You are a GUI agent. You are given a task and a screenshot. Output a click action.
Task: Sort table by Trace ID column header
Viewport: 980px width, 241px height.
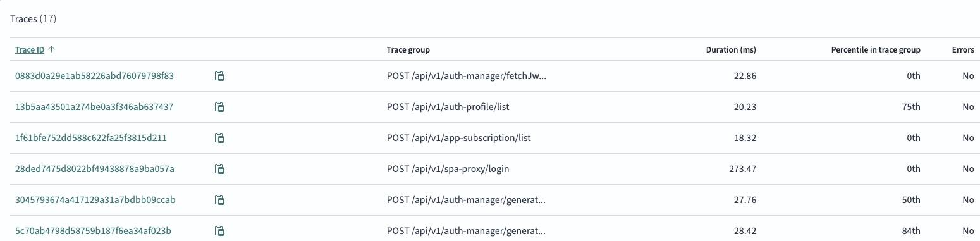pos(30,49)
